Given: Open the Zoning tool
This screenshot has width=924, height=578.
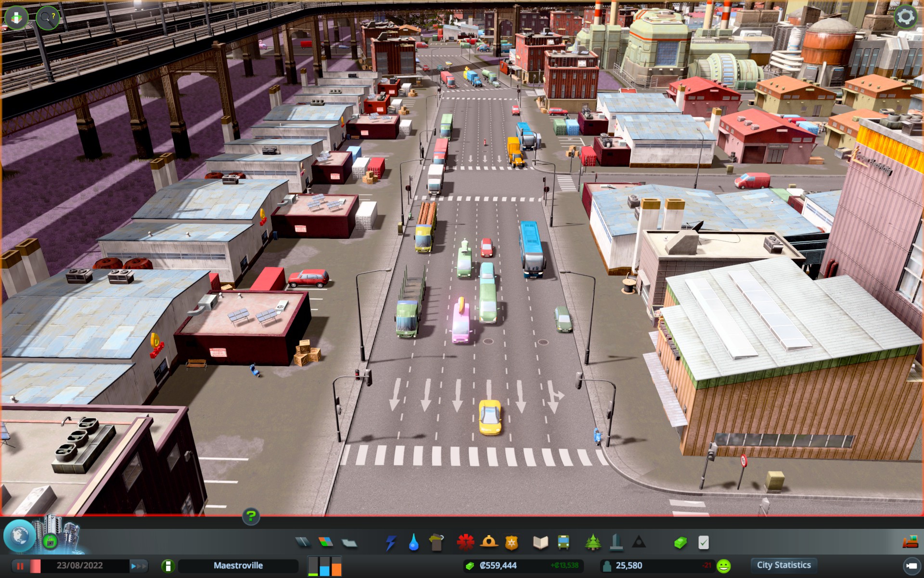Looking at the screenshot, I should coord(326,542).
